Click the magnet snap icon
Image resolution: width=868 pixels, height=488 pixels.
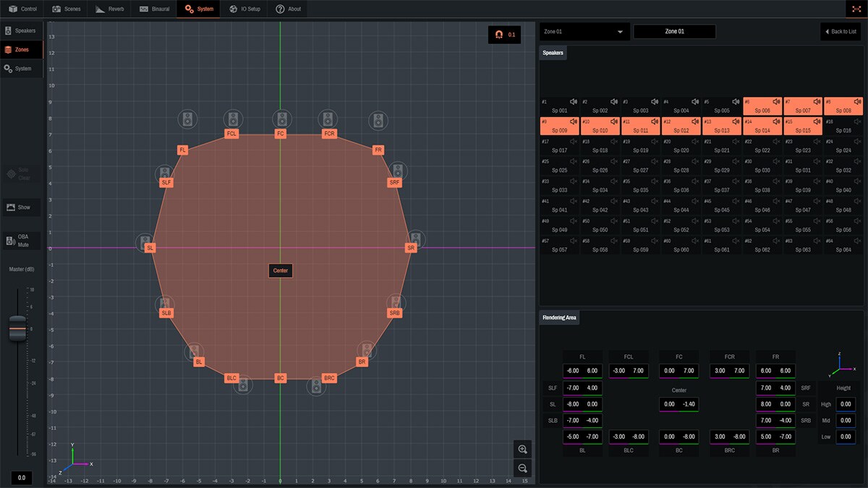499,35
